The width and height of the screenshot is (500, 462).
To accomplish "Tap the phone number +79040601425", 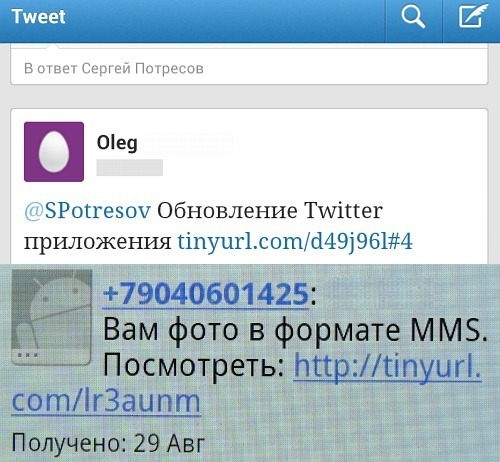I will click(x=206, y=294).
